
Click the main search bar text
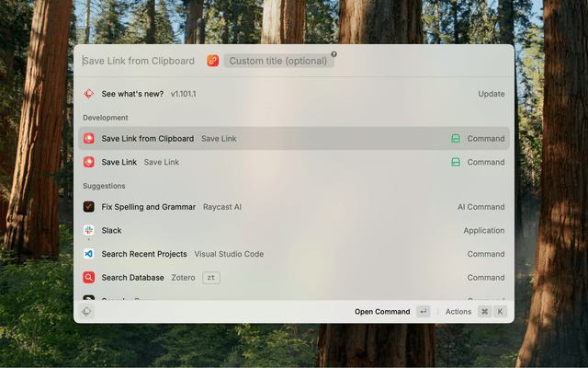(139, 61)
